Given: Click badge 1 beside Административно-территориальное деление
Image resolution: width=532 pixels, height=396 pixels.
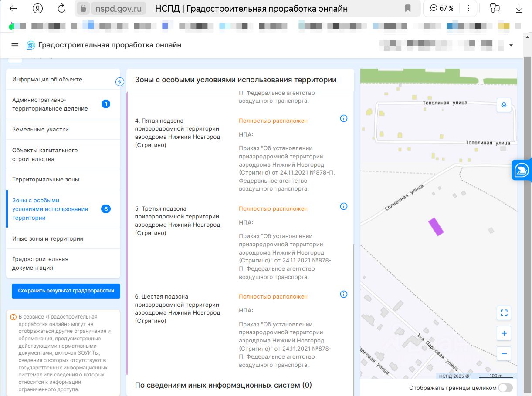Looking at the screenshot, I should [x=105, y=104].
